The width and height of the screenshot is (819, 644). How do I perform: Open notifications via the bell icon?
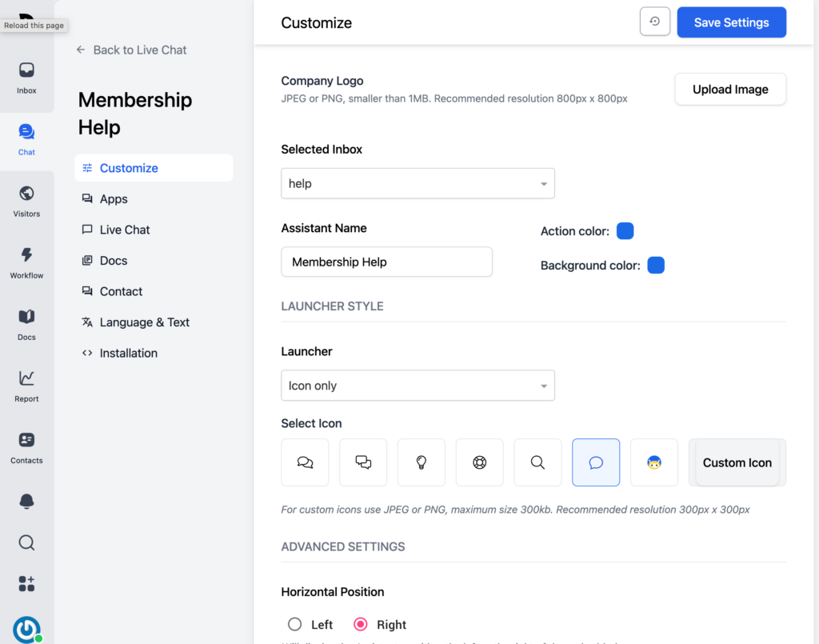click(26, 501)
